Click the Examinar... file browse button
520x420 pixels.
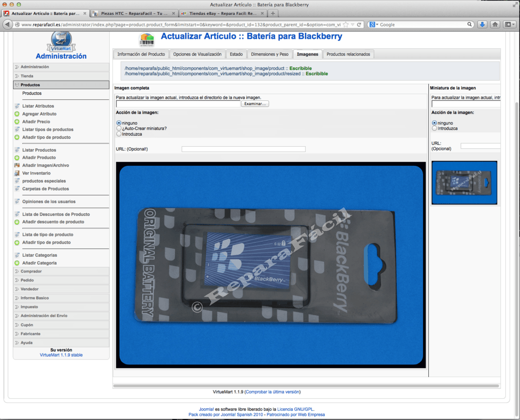tap(255, 104)
